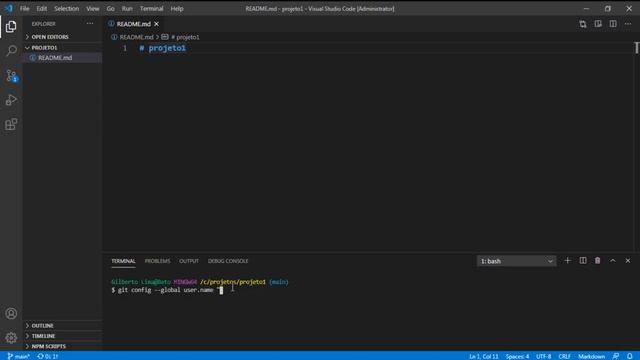Click # projeto1 breadcrumb symbol
Screen dimensions: 640x360
[x=185, y=37]
